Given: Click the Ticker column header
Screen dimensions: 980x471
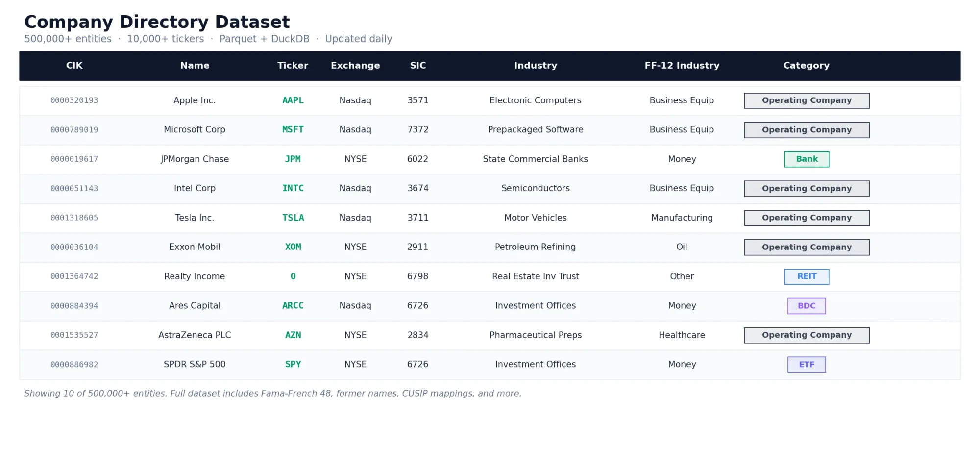Looking at the screenshot, I should (x=293, y=65).
